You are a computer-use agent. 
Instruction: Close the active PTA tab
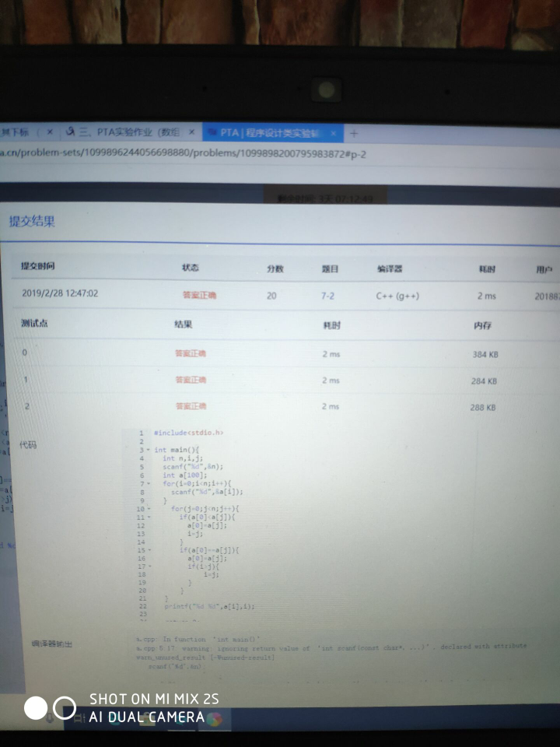pos(334,133)
